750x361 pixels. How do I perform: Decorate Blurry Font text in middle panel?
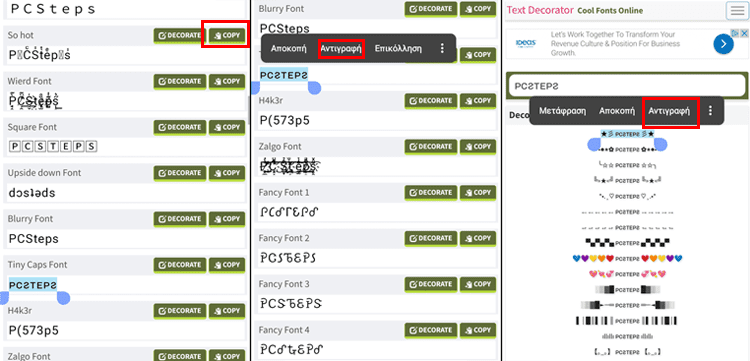pyautogui.click(x=430, y=9)
